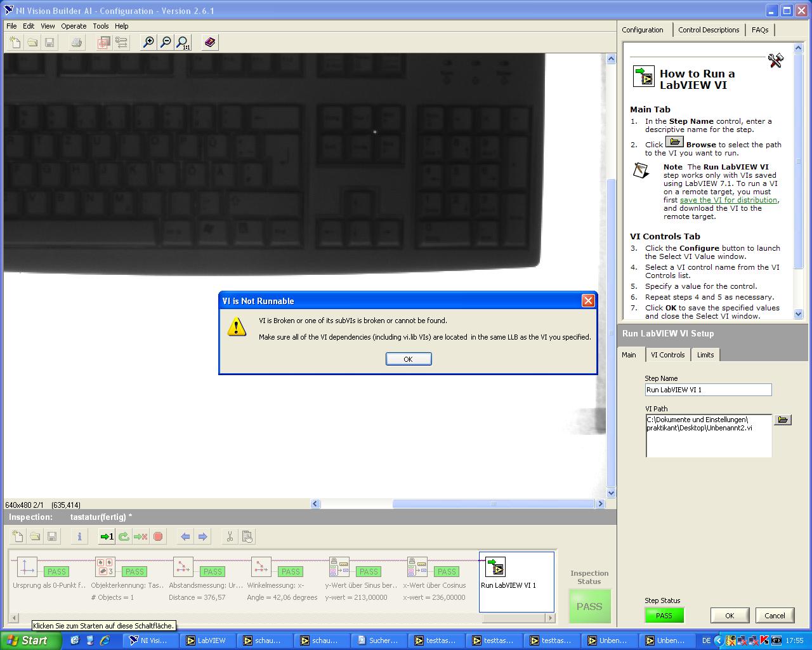This screenshot has height=650, width=812.
Task: Switch to the FAQs tab
Action: [x=760, y=30]
